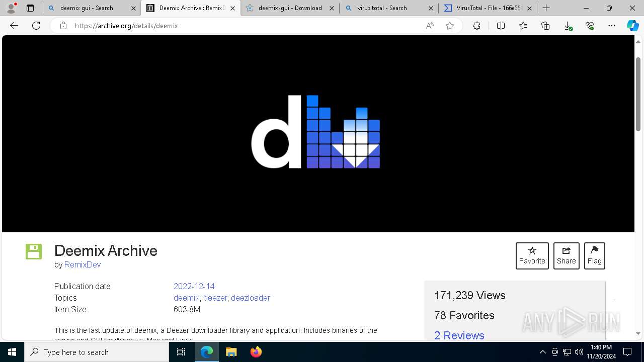Launch Firefox from the taskbar

(256, 352)
